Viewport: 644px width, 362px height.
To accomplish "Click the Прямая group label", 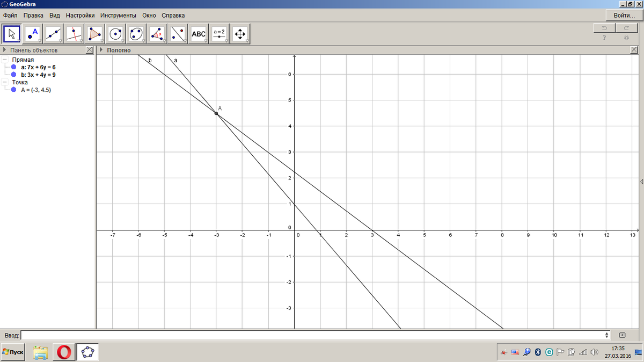I will 23,60.
